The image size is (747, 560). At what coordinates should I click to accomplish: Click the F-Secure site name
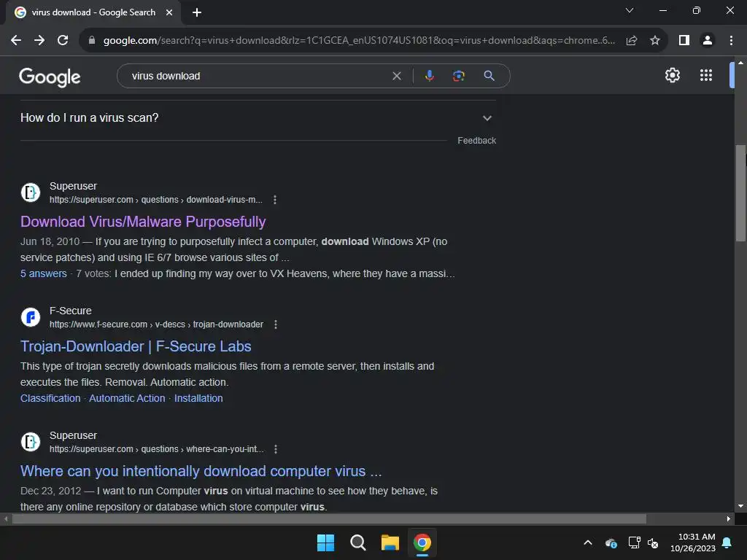tap(71, 311)
